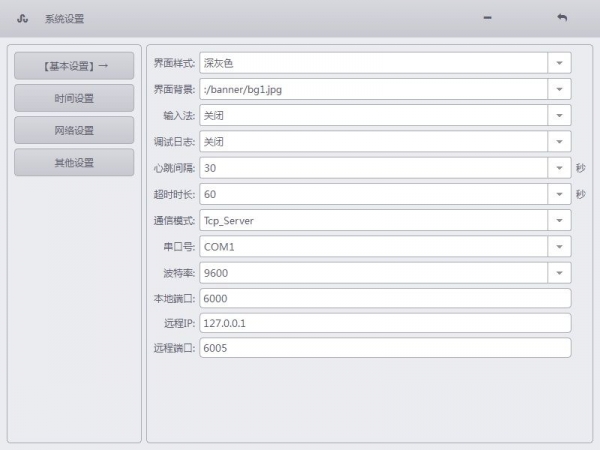Image resolution: width=600 pixels, height=450 pixels.
Task: Open the 界面背景 dropdown arrow
Action: pos(559,89)
